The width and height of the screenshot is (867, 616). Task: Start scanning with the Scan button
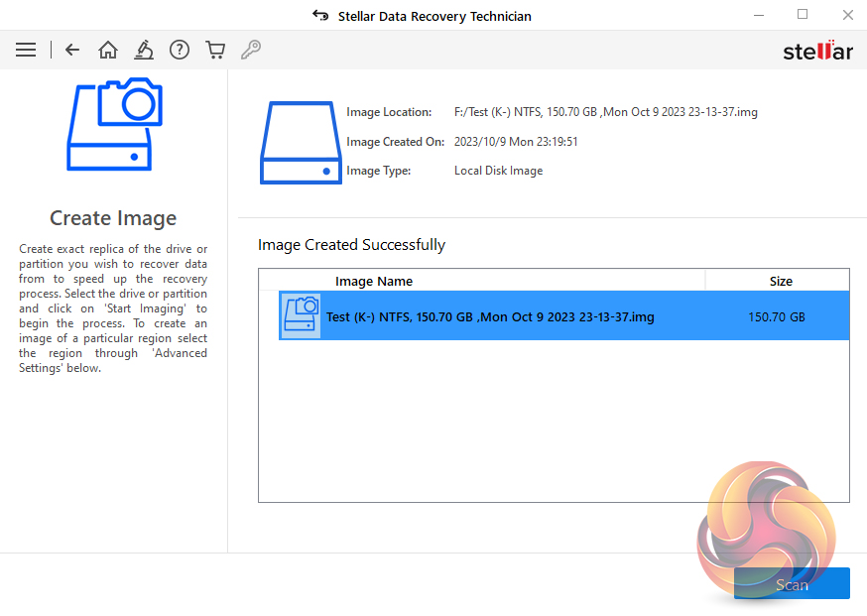pos(792,583)
